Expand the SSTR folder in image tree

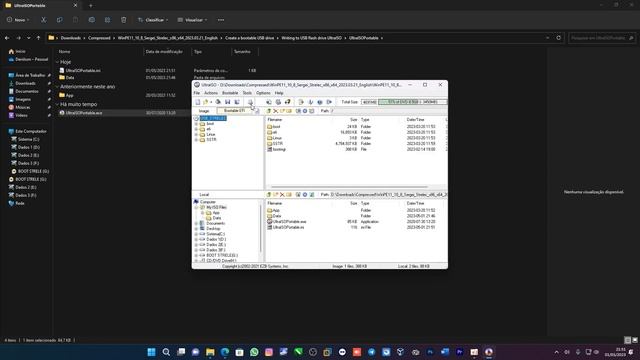coord(196,140)
